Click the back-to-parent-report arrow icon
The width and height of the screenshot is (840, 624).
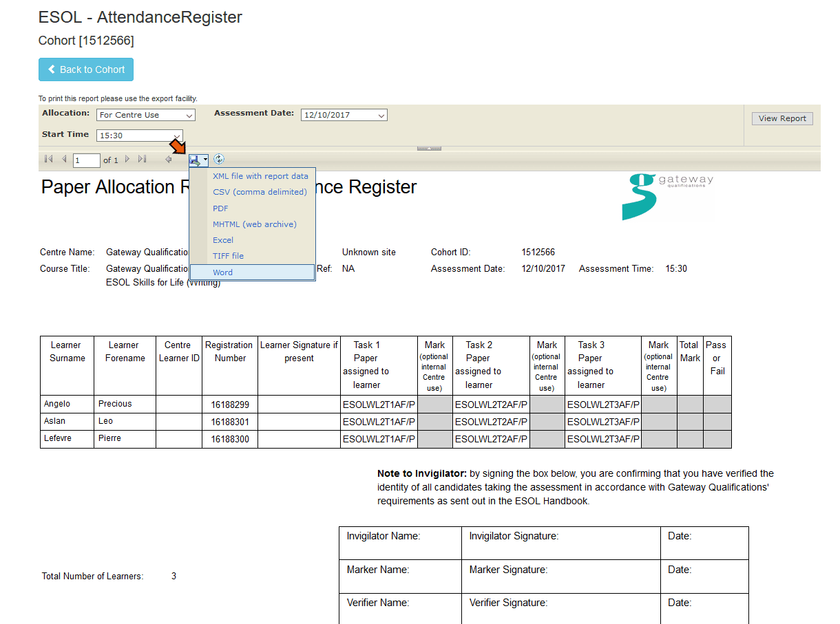tap(168, 159)
